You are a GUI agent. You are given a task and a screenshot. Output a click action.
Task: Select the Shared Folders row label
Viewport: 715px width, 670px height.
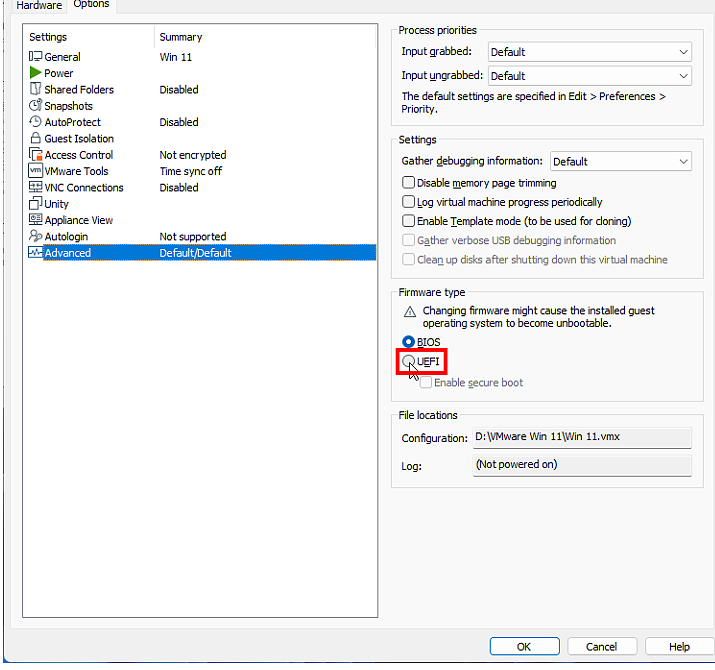(79, 89)
